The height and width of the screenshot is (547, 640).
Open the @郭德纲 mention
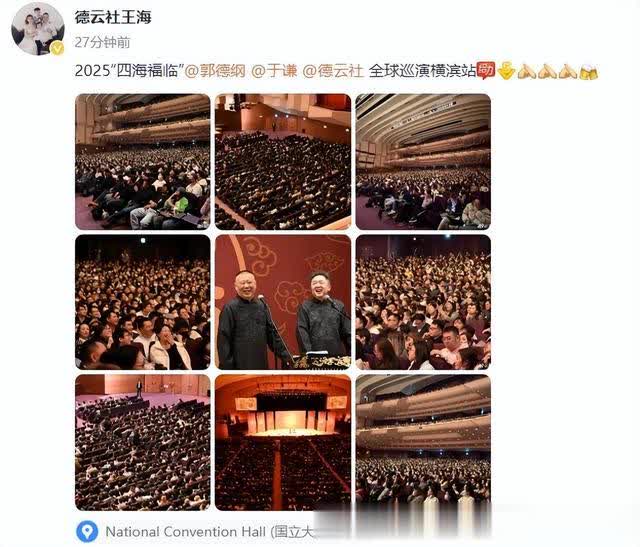215,71
